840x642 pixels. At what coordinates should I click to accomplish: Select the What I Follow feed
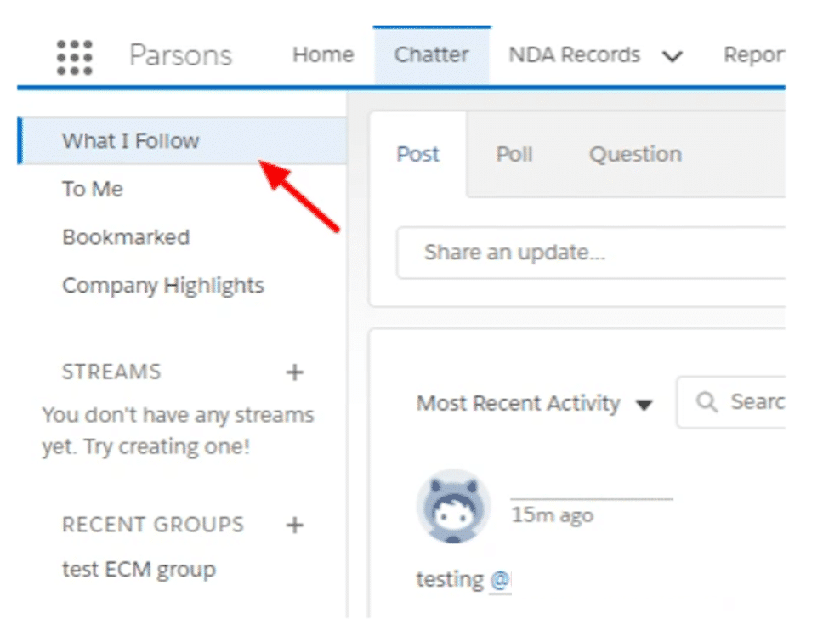click(x=131, y=141)
